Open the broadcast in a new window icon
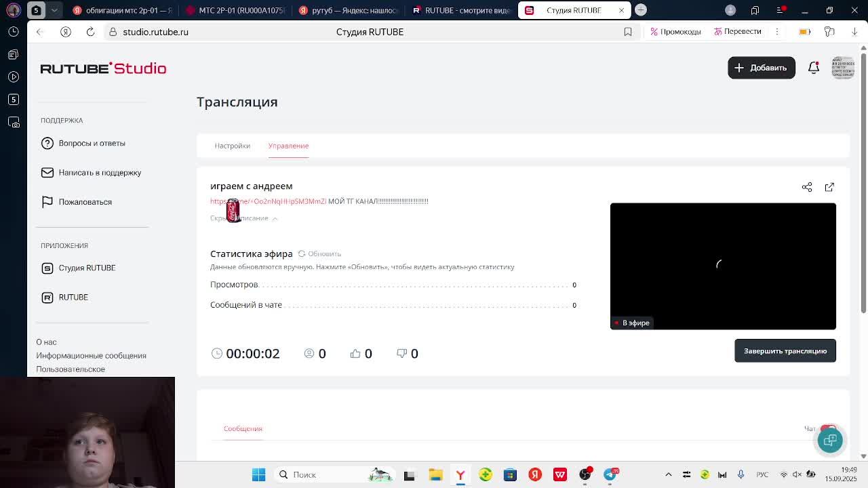The height and width of the screenshot is (488, 868). [x=829, y=187]
